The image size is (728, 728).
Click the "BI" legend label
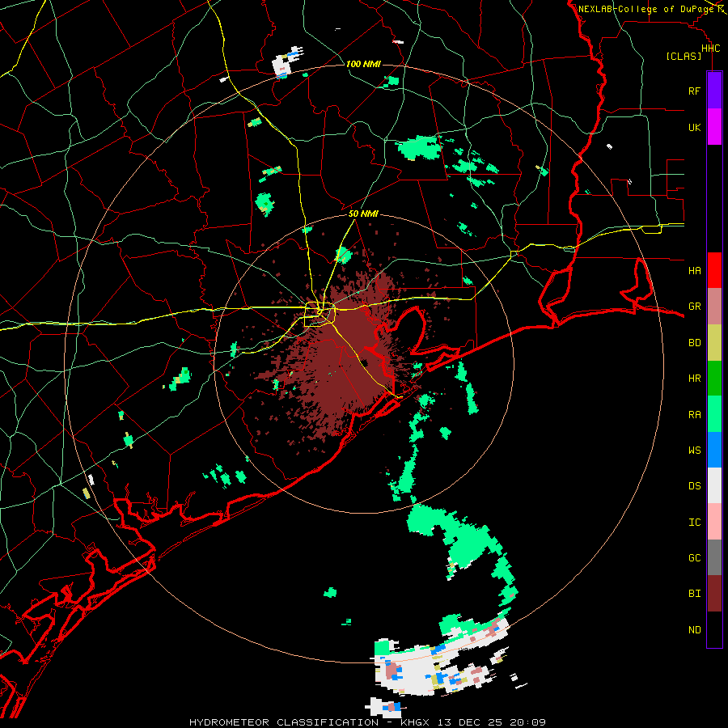694,594
